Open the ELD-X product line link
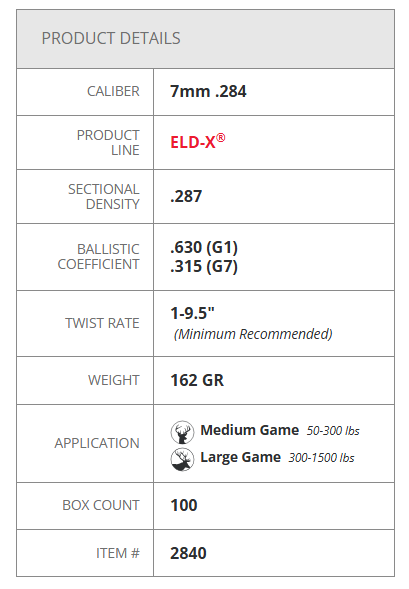The width and height of the screenshot is (409, 589). click(198, 141)
